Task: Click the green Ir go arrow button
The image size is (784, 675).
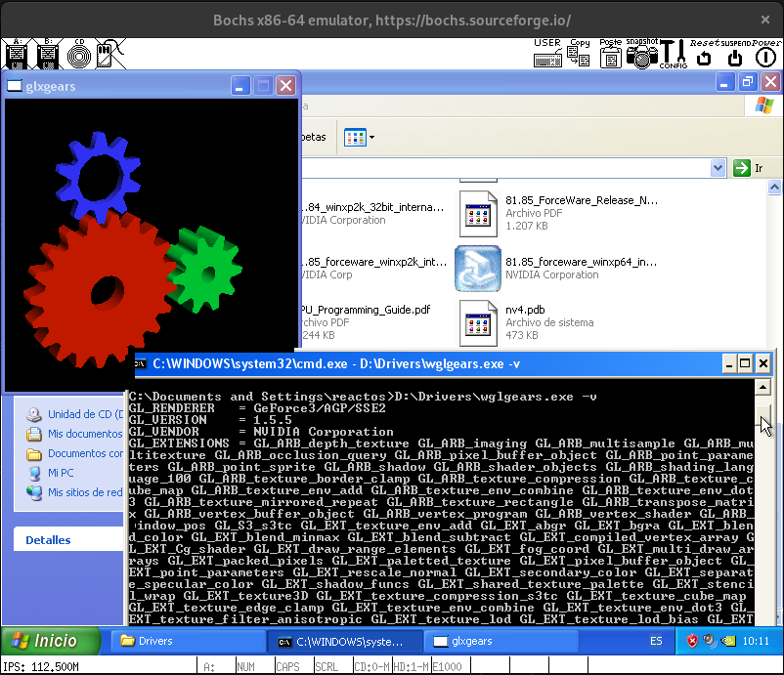Action: click(742, 168)
